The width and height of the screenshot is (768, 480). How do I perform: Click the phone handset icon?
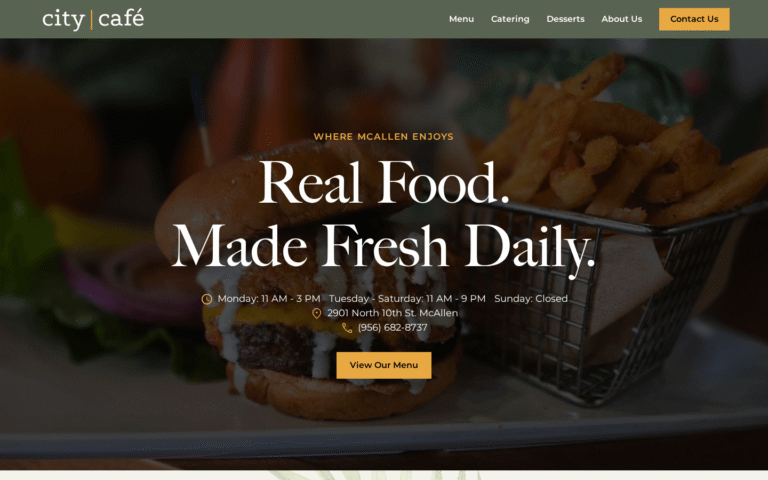(x=347, y=328)
